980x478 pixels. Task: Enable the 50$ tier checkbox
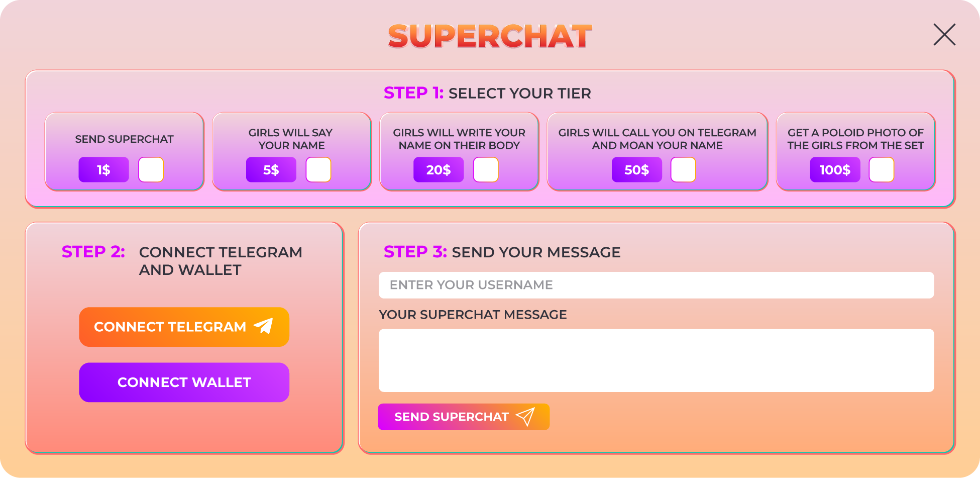click(x=683, y=170)
